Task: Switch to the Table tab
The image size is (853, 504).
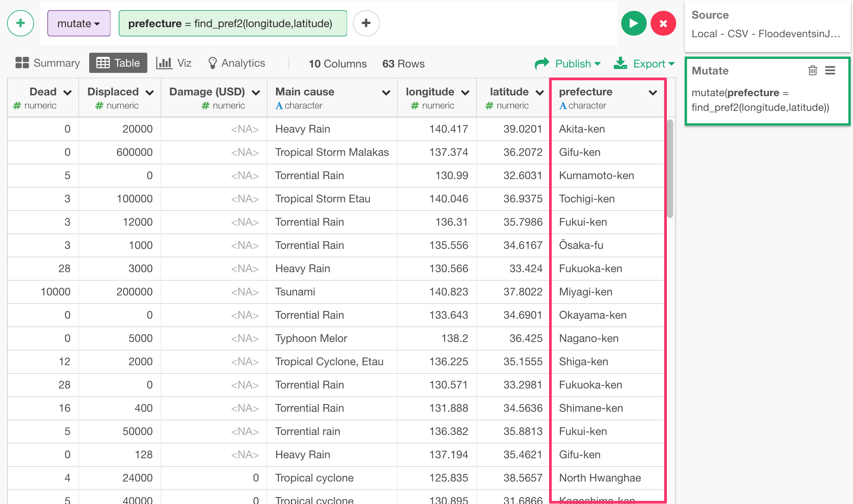Action: point(118,62)
